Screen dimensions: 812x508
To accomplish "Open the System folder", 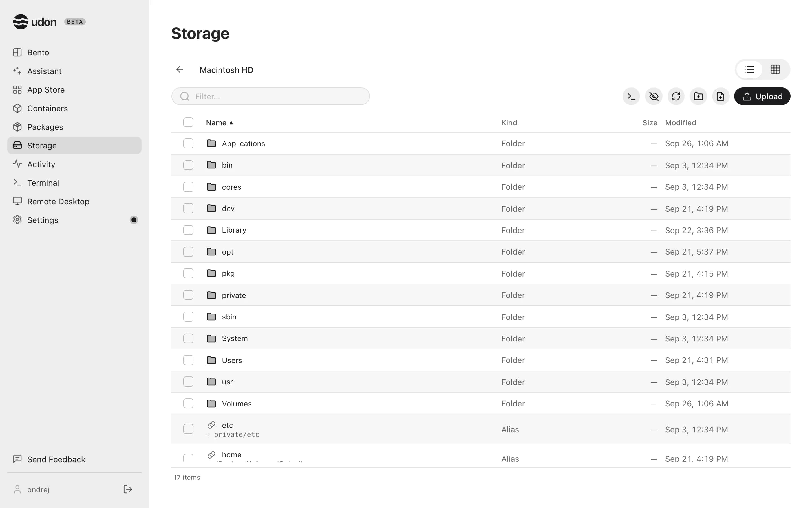I will 235,338.
